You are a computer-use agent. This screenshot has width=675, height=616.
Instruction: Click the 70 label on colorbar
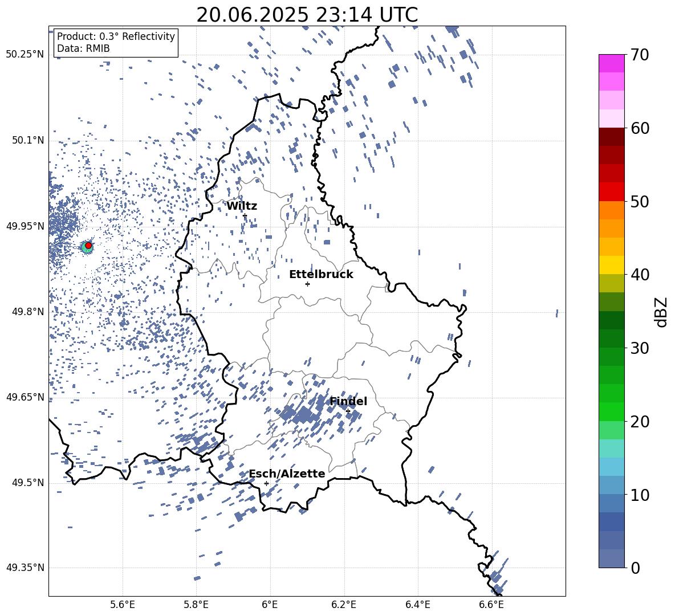click(640, 55)
